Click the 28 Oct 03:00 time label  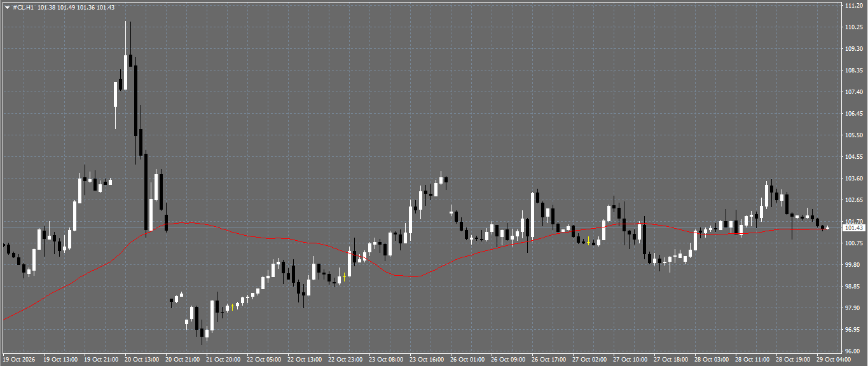point(712,360)
